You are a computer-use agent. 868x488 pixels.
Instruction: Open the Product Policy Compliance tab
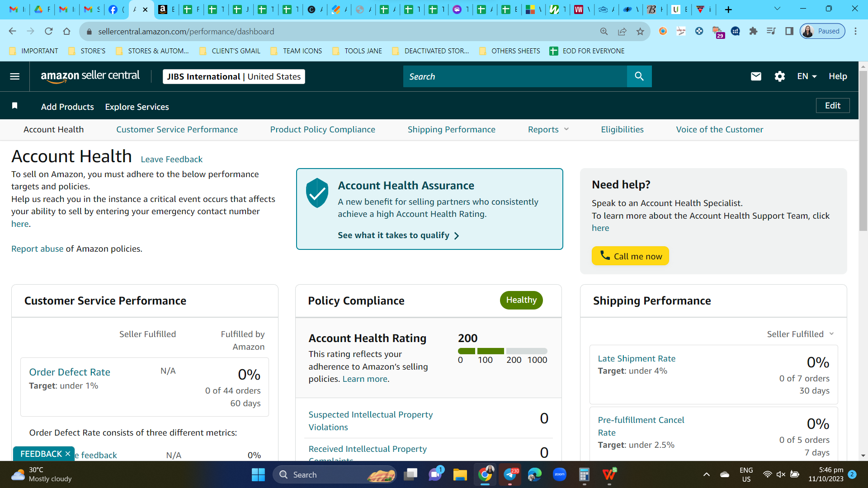click(323, 130)
